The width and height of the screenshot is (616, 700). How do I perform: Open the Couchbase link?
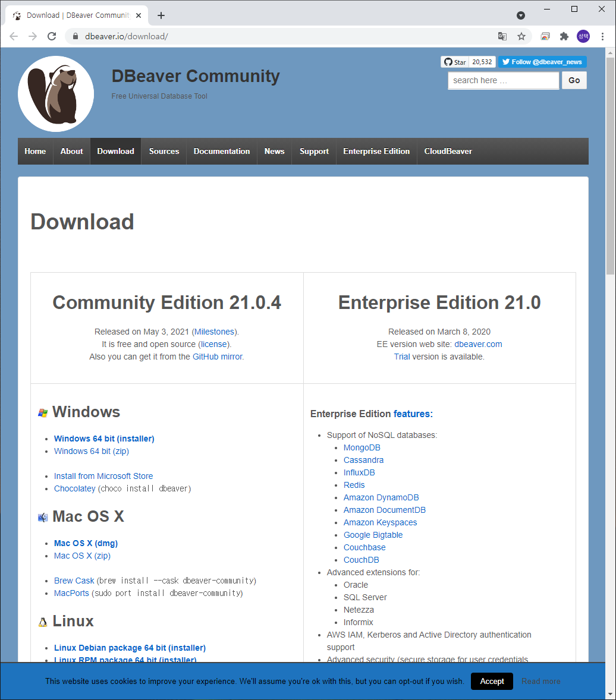pyautogui.click(x=364, y=548)
